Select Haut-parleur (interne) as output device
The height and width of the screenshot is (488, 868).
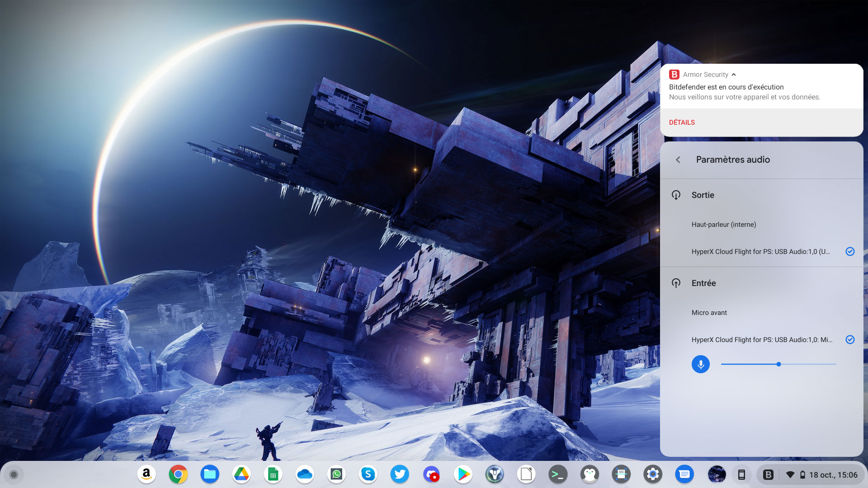pyautogui.click(x=723, y=224)
